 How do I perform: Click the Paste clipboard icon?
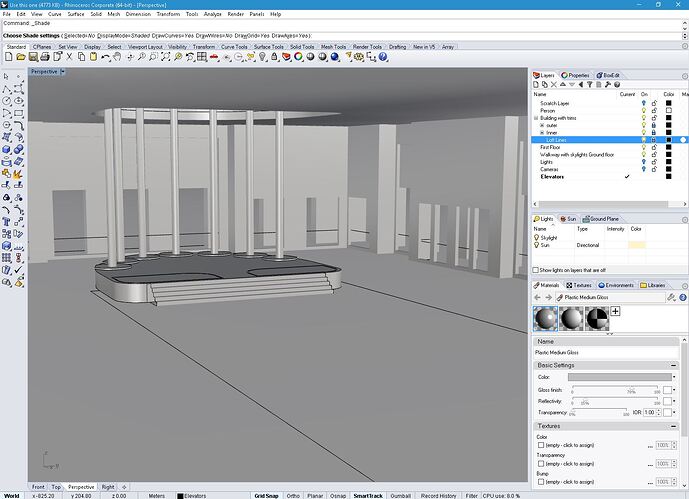(x=93, y=57)
